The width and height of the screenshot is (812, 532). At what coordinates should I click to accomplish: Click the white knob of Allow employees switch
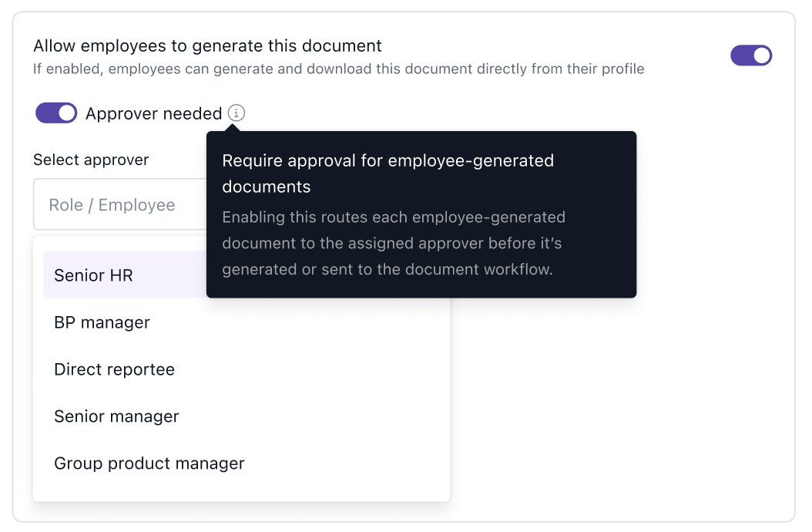[x=761, y=56]
